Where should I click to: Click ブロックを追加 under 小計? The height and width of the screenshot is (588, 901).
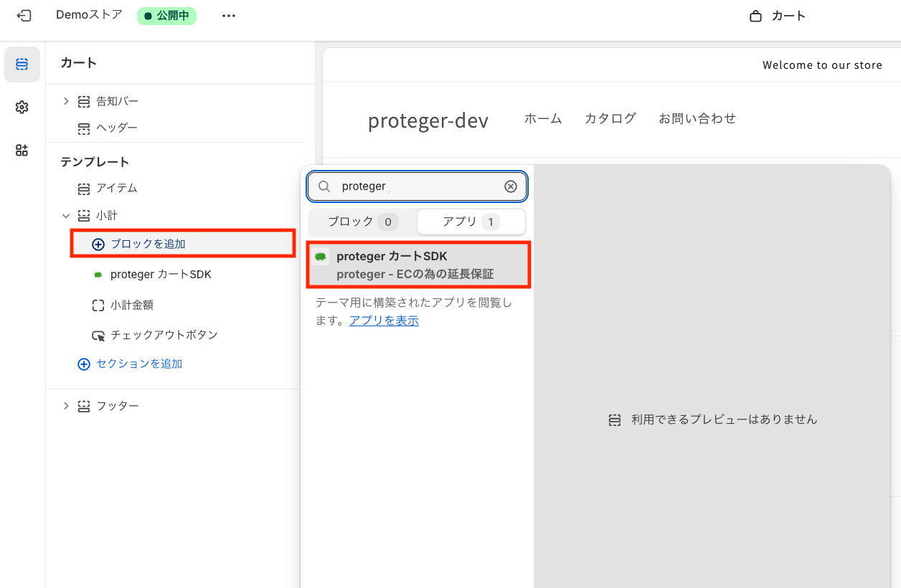click(x=148, y=244)
